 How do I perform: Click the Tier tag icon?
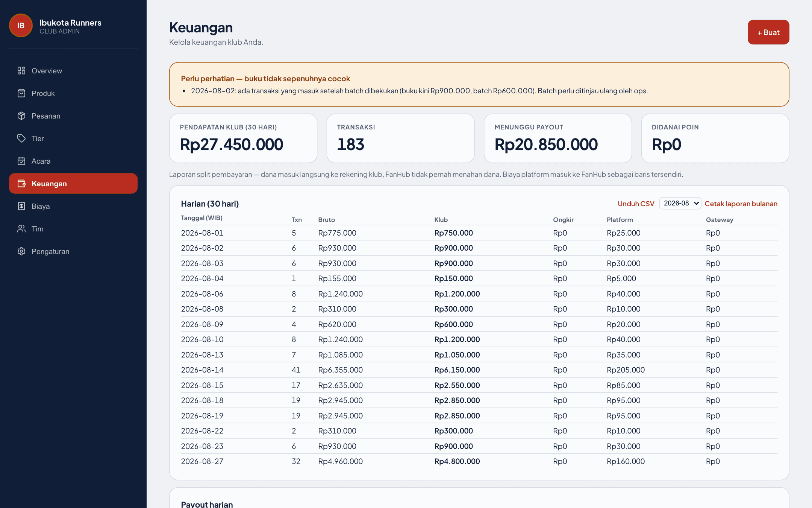[x=21, y=138]
